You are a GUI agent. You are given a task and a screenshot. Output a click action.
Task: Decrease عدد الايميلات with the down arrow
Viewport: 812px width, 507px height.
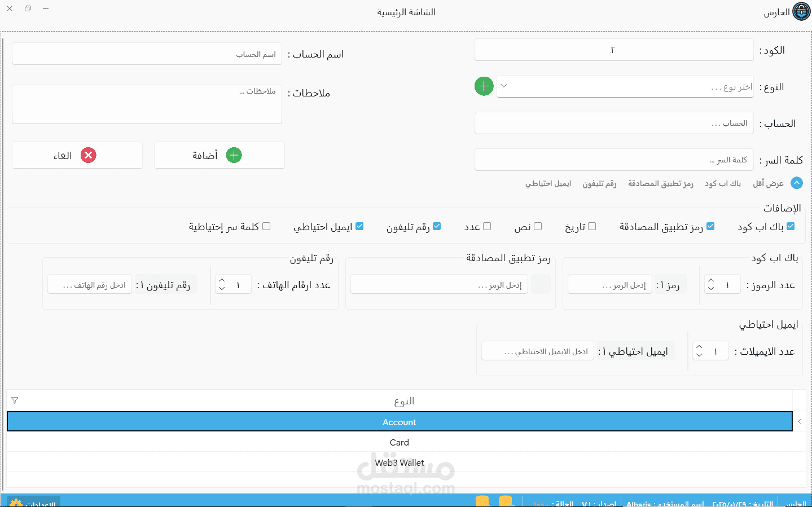(699, 355)
